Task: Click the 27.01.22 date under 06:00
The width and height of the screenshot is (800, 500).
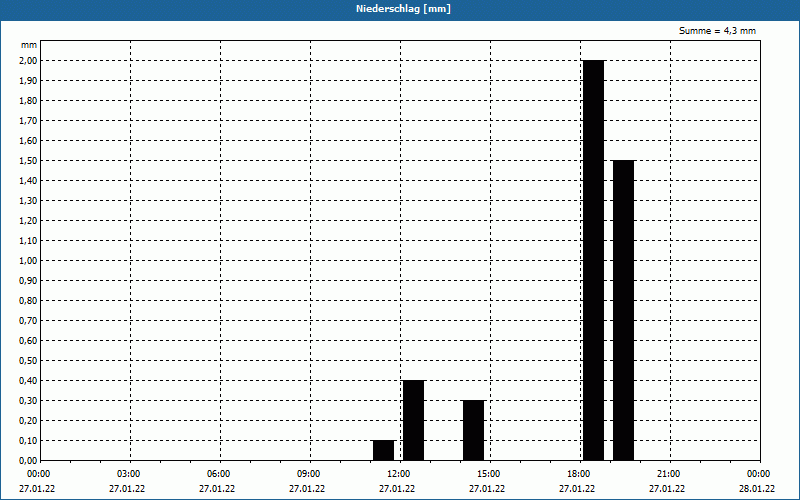Action: tap(217, 489)
